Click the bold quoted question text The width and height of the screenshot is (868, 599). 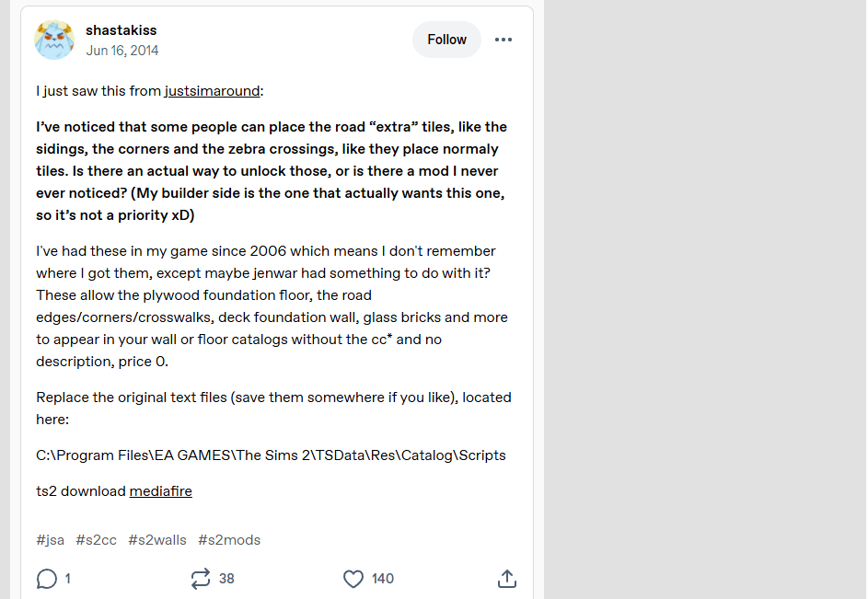(x=272, y=171)
